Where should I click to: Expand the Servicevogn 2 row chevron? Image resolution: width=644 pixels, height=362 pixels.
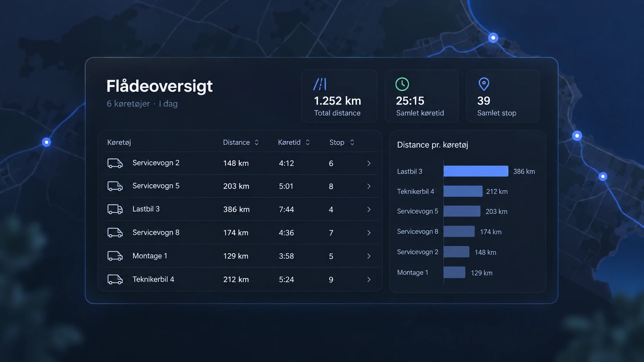369,163
